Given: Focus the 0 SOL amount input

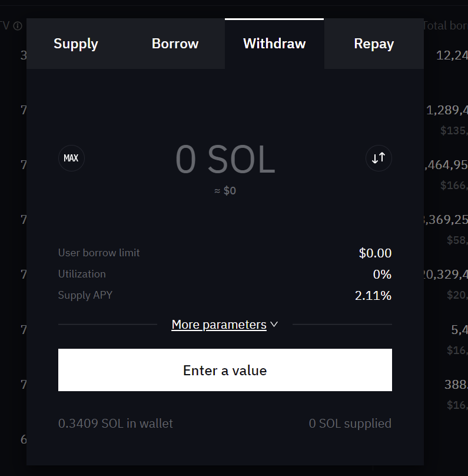Looking at the screenshot, I should pos(225,160).
